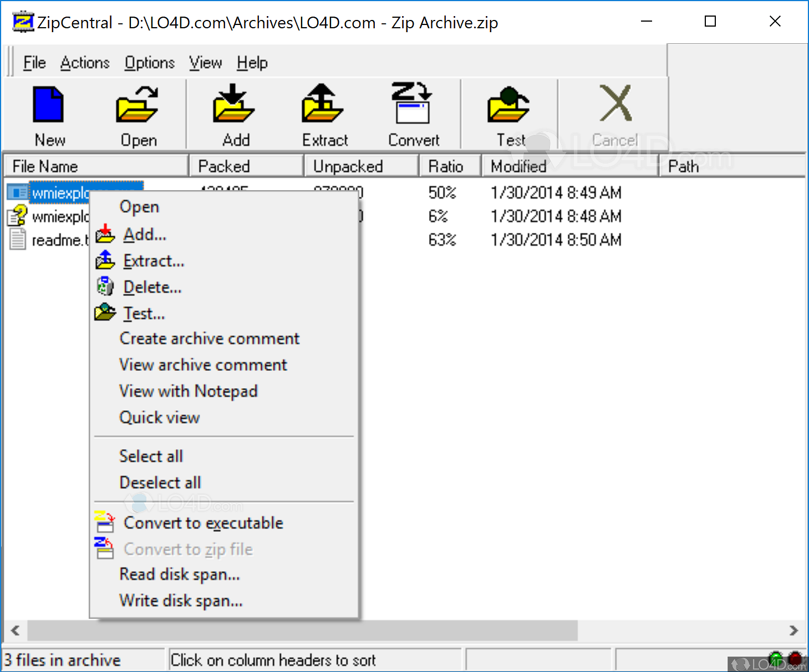This screenshot has width=809, height=672.
Task: Maximize the ZipCentral window
Action: (x=710, y=22)
